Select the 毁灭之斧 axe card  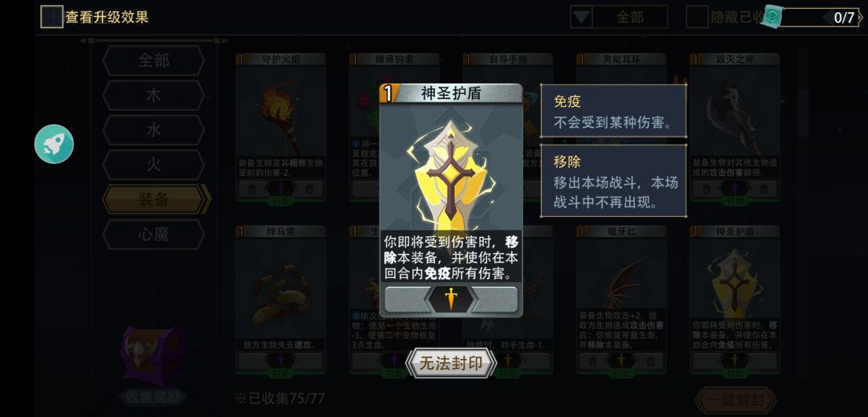click(x=735, y=127)
